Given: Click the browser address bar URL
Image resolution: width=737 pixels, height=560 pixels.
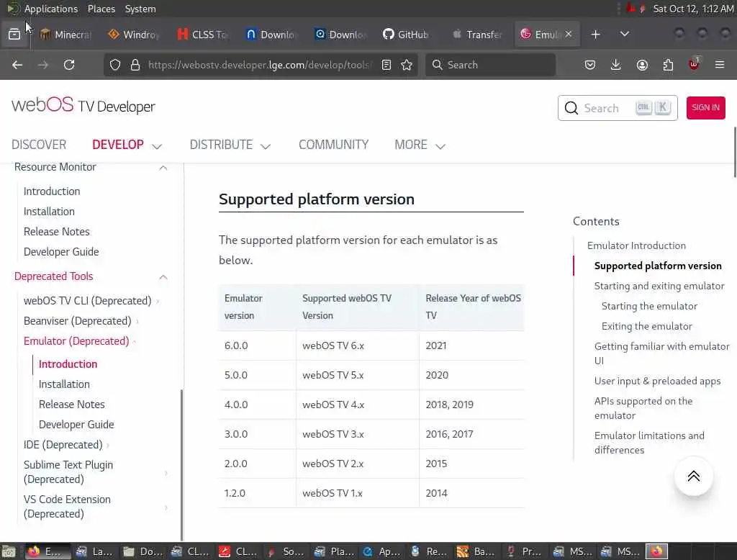Looking at the screenshot, I should [x=259, y=65].
